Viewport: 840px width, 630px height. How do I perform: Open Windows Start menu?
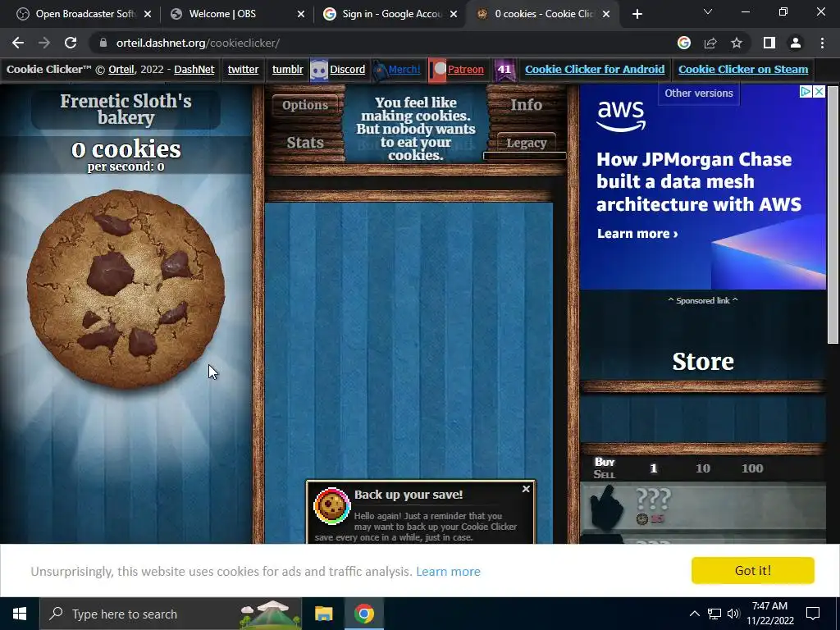pos(20,614)
